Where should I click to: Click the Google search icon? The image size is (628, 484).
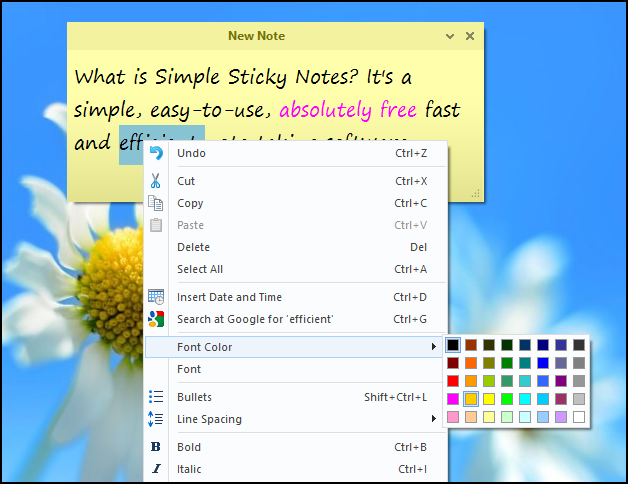tap(156, 319)
